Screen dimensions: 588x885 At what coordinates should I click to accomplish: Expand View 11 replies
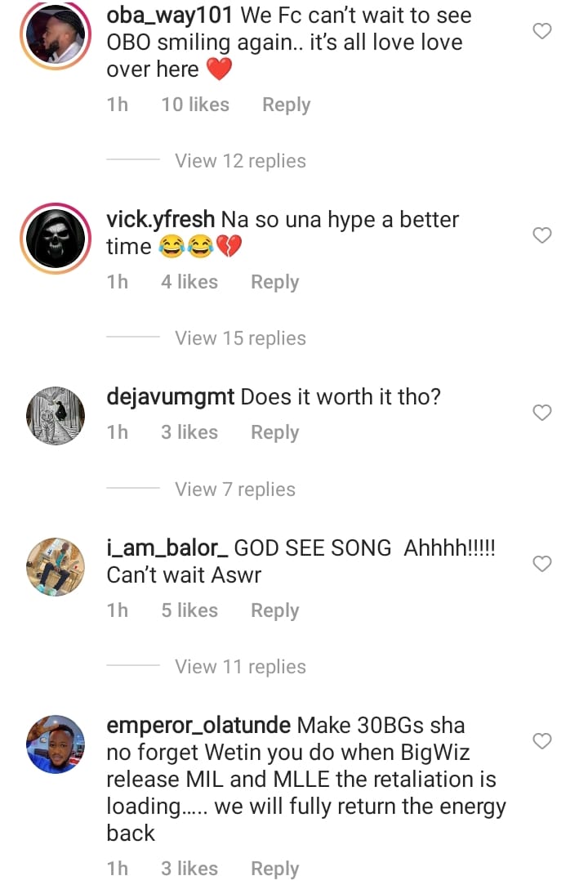tap(240, 667)
